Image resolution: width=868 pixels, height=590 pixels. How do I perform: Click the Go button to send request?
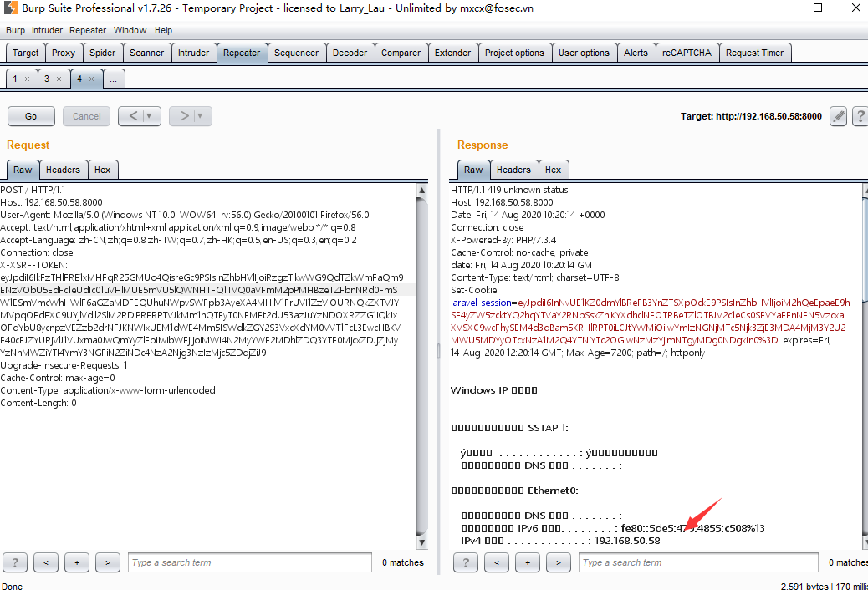click(31, 116)
